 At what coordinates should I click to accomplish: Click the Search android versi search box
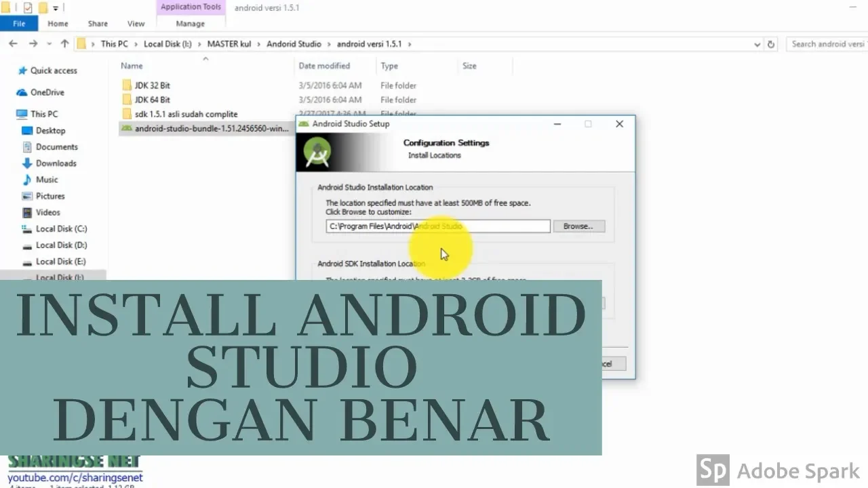[827, 44]
